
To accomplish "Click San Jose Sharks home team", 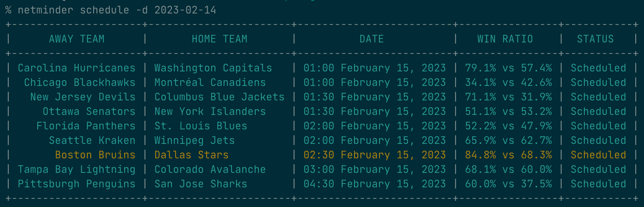I will (x=201, y=184).
